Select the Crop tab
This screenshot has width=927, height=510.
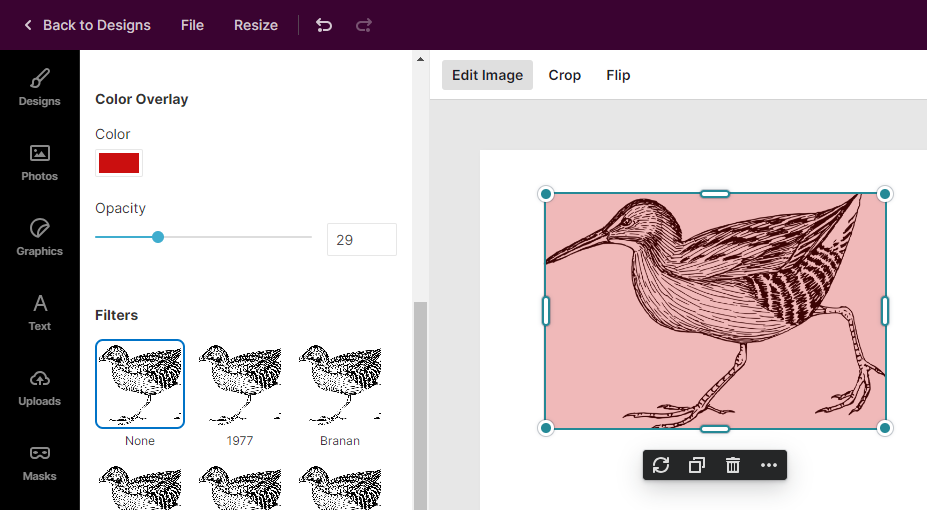pos(565,75)
